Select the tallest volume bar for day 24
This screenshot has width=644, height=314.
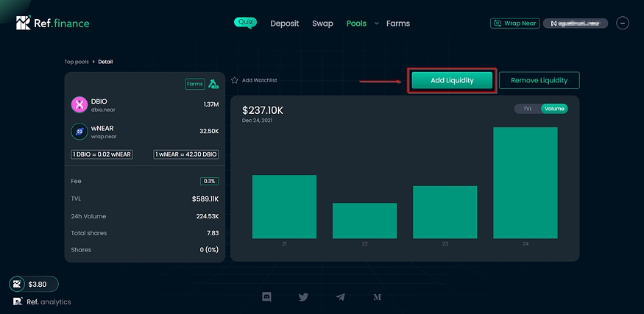point(525,182)
